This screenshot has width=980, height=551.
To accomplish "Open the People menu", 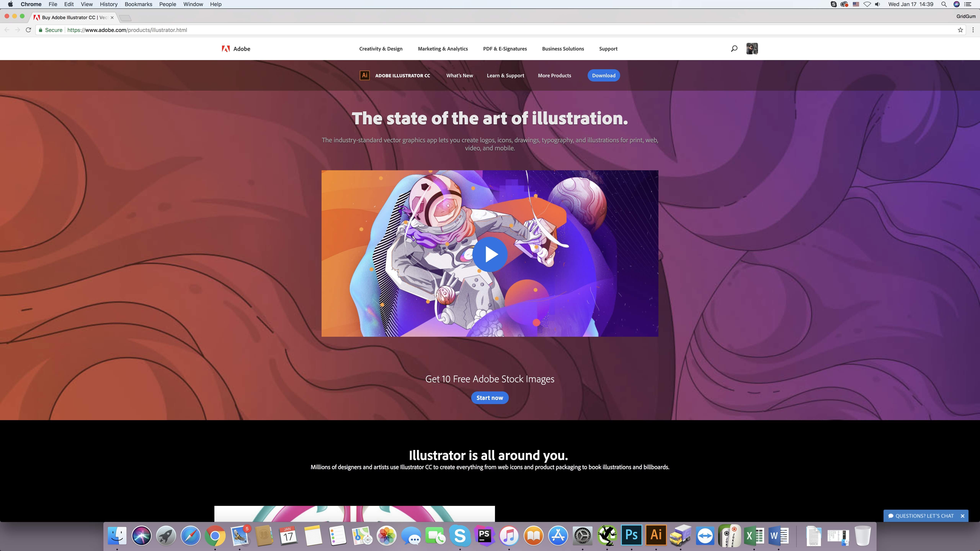I will coord(168,4).
